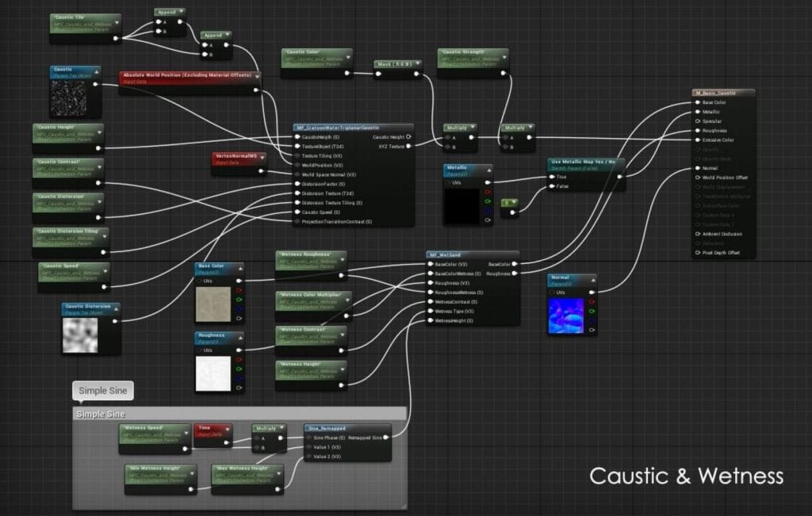The height and width of the screenshot is (516, 812).
Task: Expand the Absolute World Position node arrow
Action: tap(257, 77)
